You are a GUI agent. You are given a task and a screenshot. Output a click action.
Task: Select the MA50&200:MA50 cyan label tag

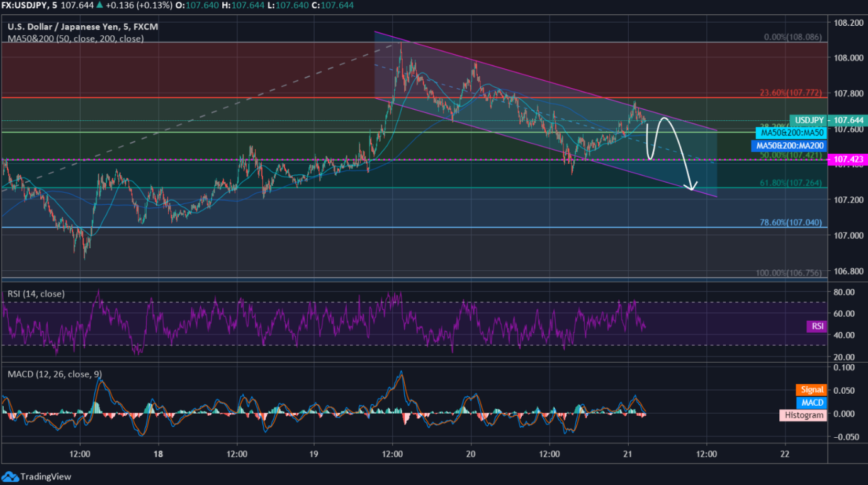(x=792, y=133)
